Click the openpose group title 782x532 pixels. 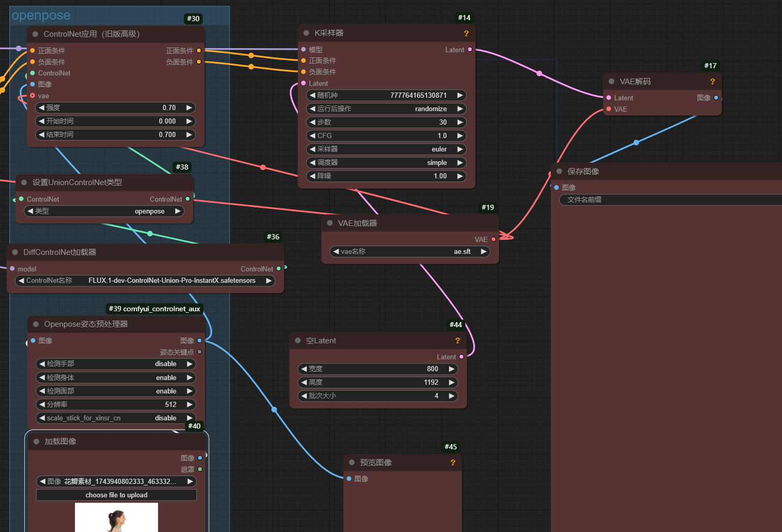click(41, 16)
